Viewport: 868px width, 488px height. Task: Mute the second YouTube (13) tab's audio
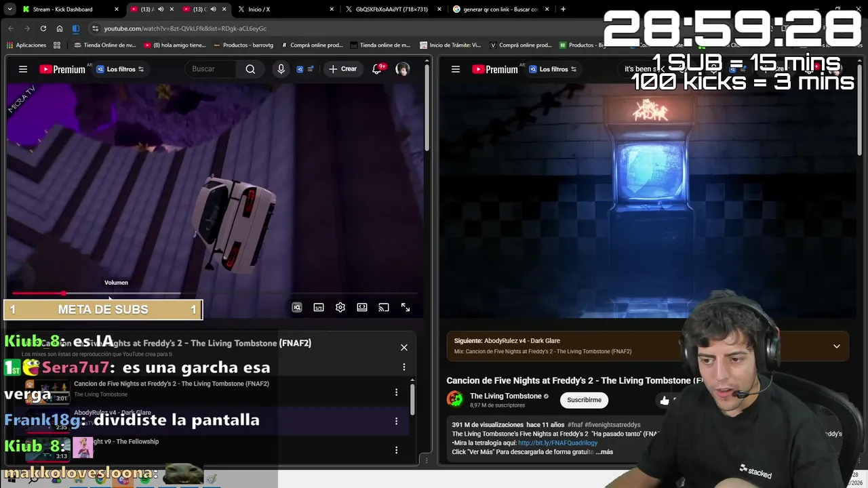[x=214, y=9]
